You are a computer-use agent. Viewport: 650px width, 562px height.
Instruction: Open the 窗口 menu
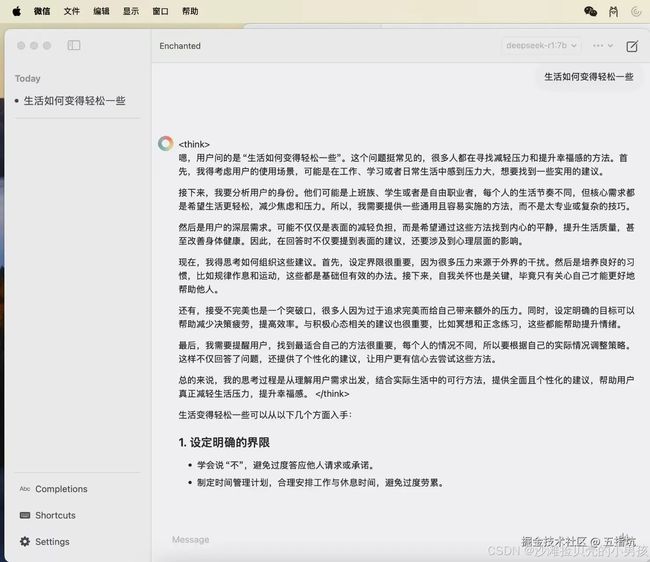tap(160, 11)
